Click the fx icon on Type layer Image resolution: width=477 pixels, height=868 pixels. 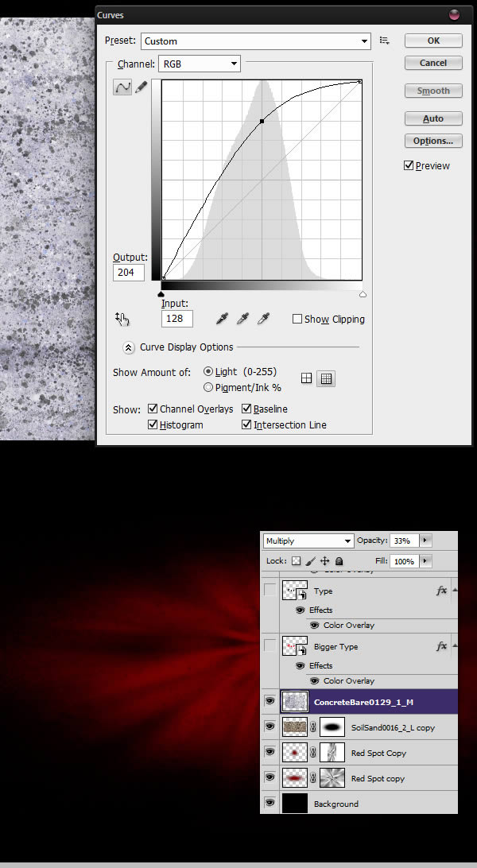tap(441, 591)
